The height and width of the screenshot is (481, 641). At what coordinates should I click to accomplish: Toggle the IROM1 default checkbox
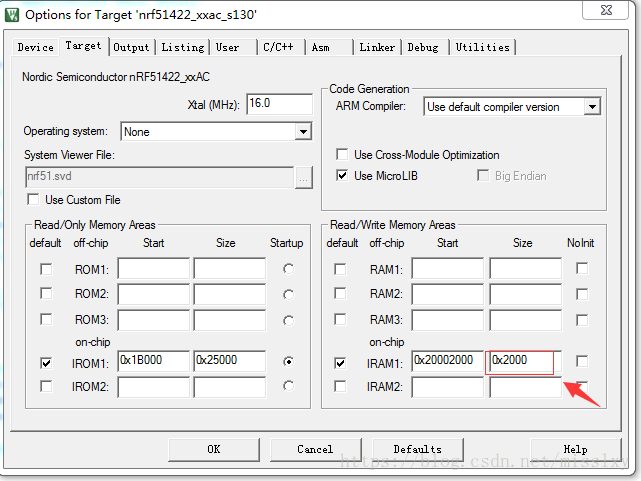(46, 363)
